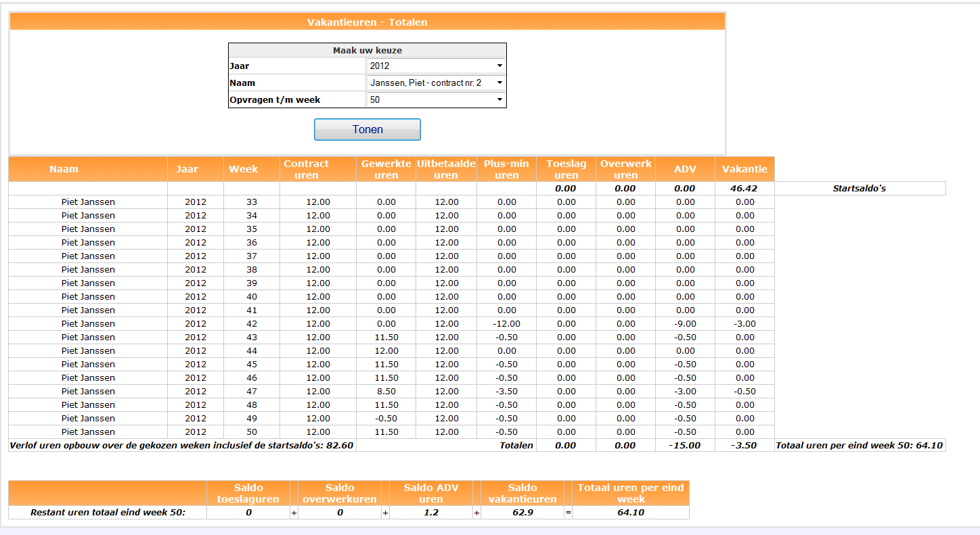Click bottom total value 64.10
Viewport: 980px width, 535px height.
pos(631,513)
